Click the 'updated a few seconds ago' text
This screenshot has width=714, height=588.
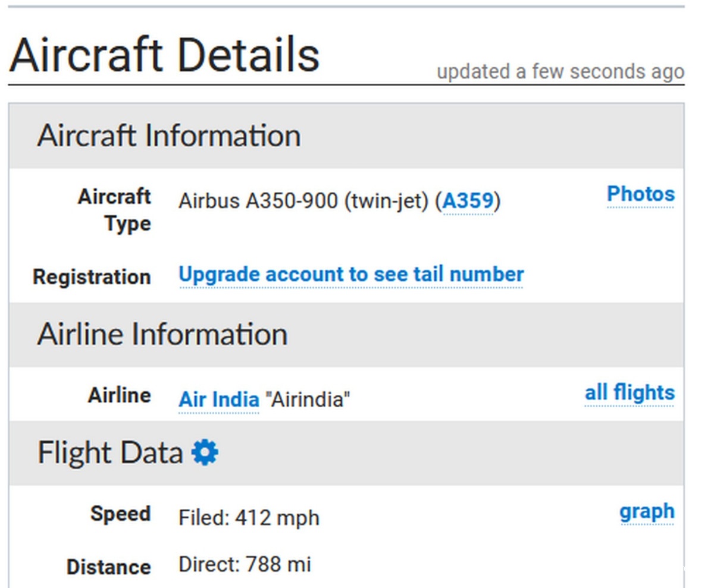point(560,72)
